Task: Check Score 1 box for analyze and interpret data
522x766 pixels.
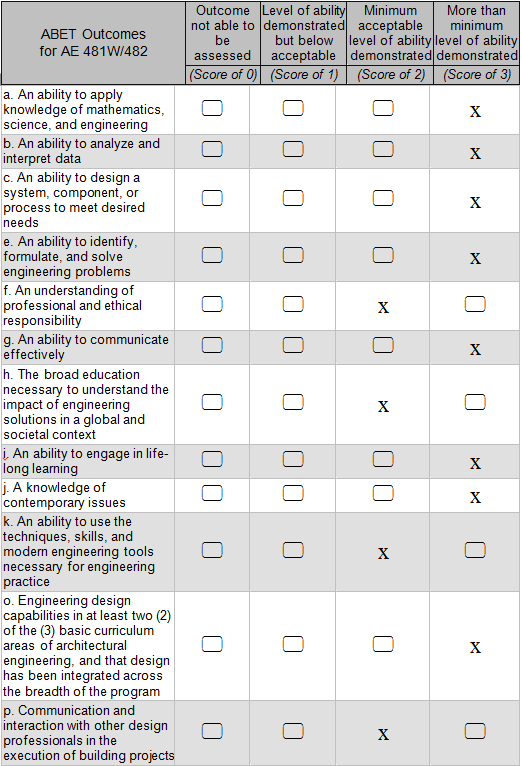Action: [x=293, y=149]
